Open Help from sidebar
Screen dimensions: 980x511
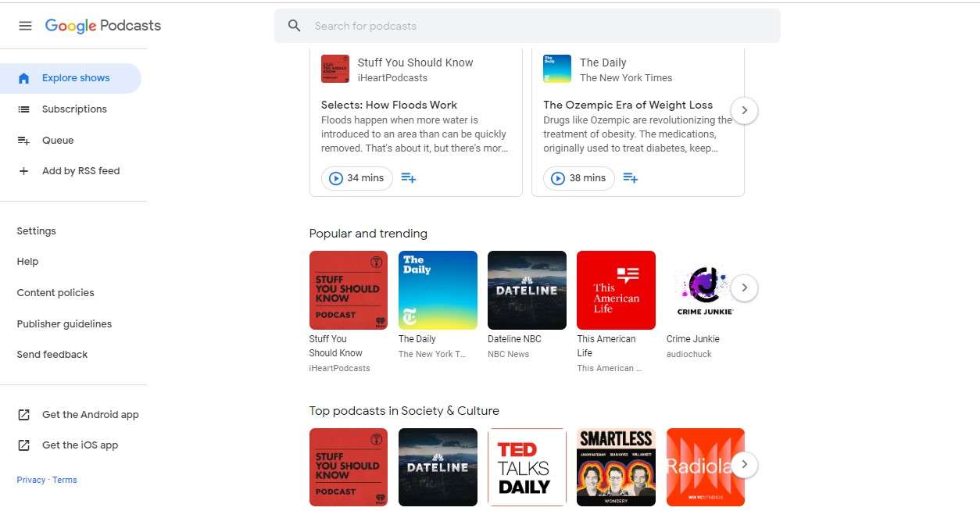[x=27, y=262]
